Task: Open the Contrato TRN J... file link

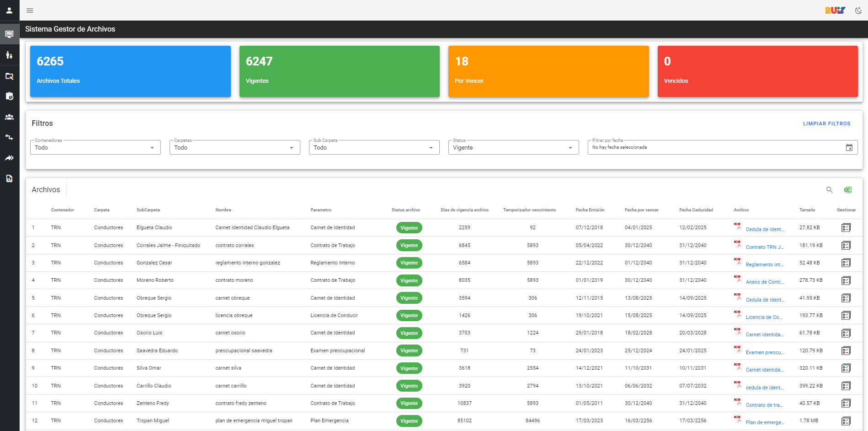Action: point(764,247)
